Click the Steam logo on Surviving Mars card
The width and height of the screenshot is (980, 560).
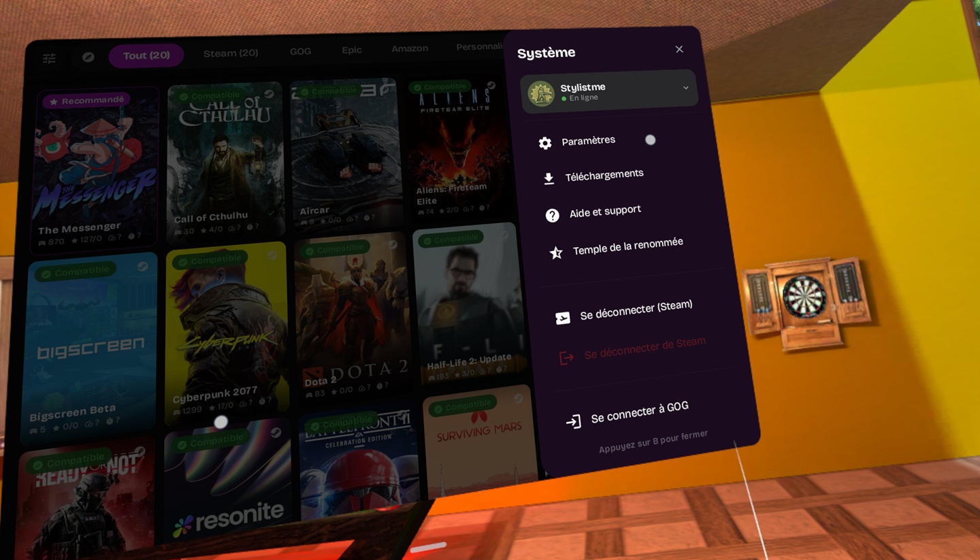coord(519,399)
